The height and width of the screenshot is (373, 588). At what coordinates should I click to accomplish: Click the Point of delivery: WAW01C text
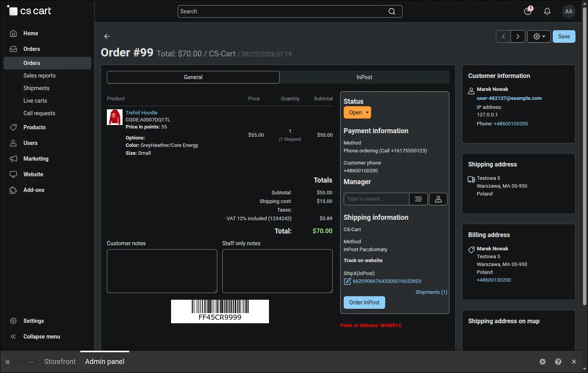[x=371, y=326]
